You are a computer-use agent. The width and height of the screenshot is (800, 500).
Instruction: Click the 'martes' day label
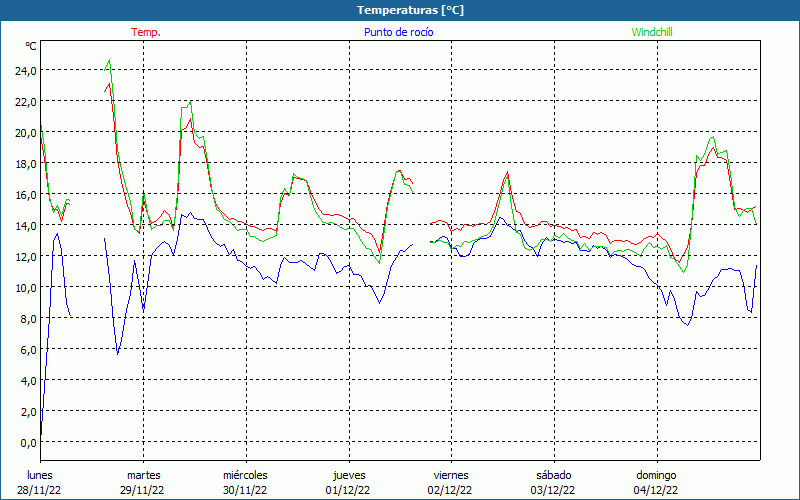pos(144,475)
